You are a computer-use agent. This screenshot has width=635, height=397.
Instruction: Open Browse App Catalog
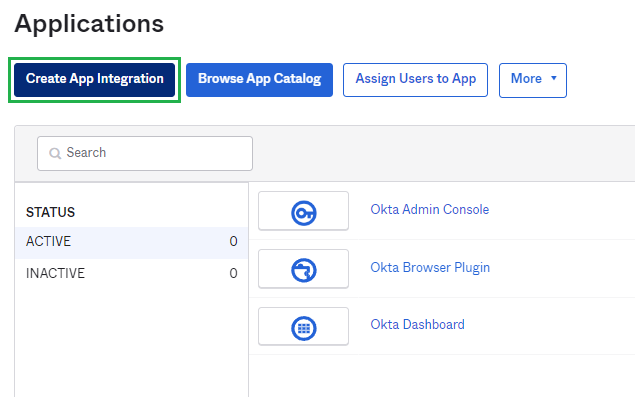pyautogui.click(x=259, y=80)
